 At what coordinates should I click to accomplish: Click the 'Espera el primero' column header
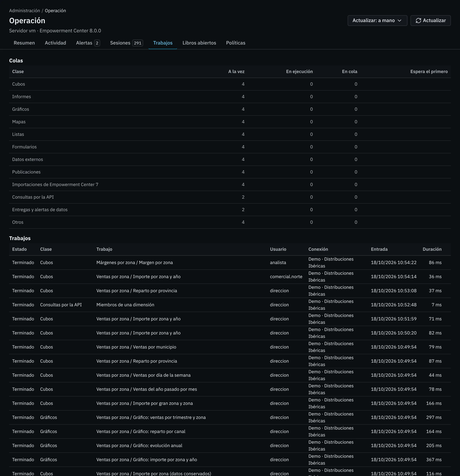pyautogui.click(x=429, y=72)
